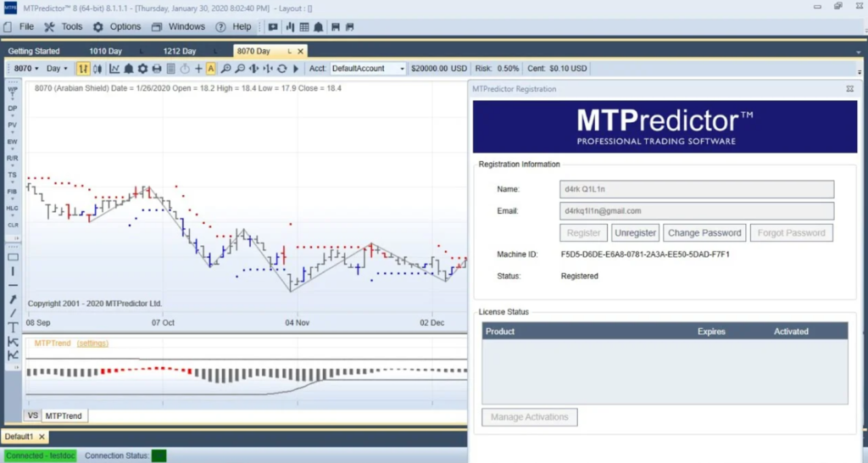This screenshot has width=868, height=463.
Task: Close the Default1 layout tab
Action: click(x=42, y=437)
